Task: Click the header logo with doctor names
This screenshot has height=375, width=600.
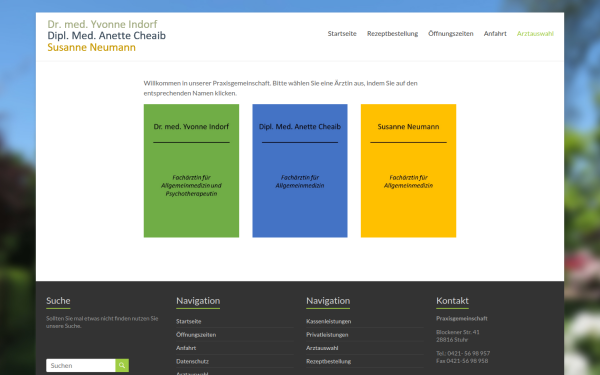Action: tap(106, 36)
